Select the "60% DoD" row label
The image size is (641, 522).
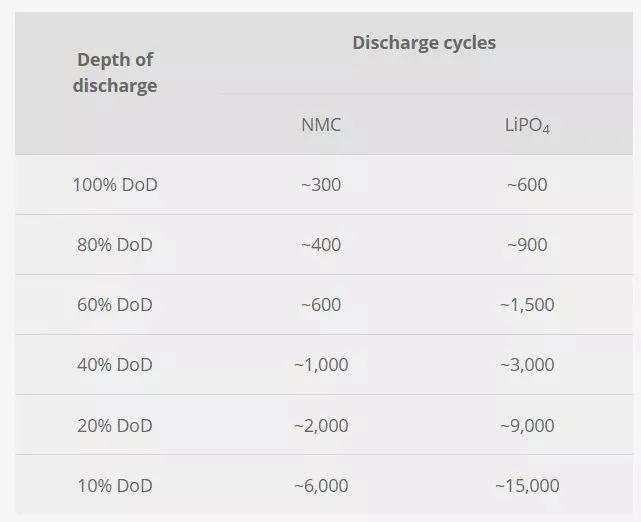point(115,305)
